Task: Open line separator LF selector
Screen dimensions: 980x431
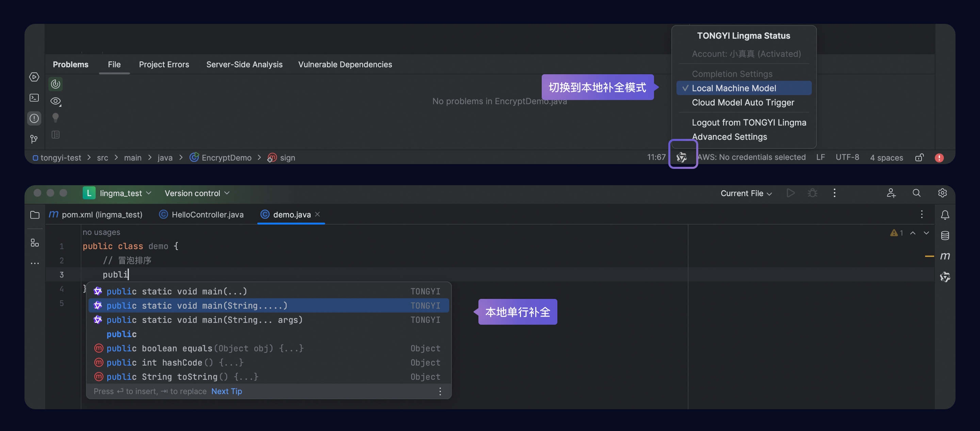Action: click(x=821, y=157)
